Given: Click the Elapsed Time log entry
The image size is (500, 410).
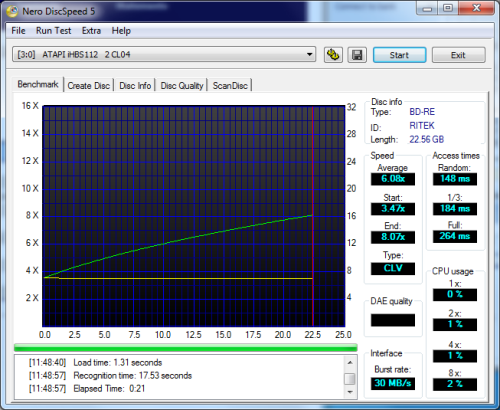Looking at the screenshot, I should point(87,389).
